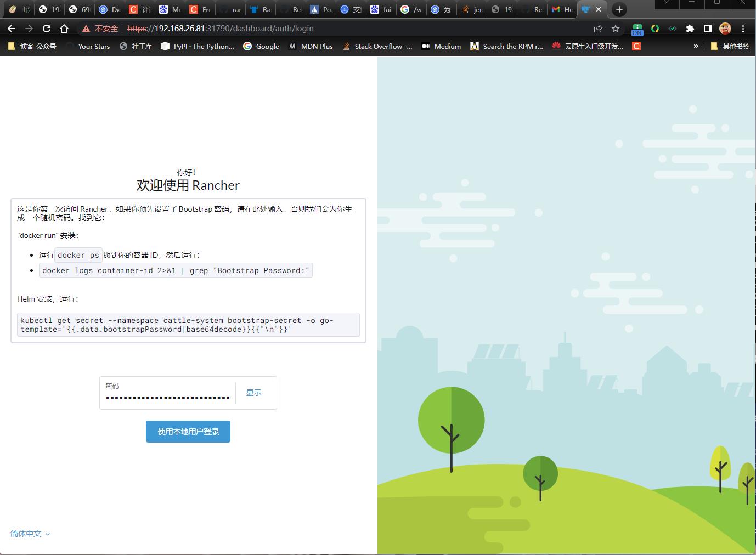
Task: Click the green-yellow brackets extension icon
Action: (655, 29)
